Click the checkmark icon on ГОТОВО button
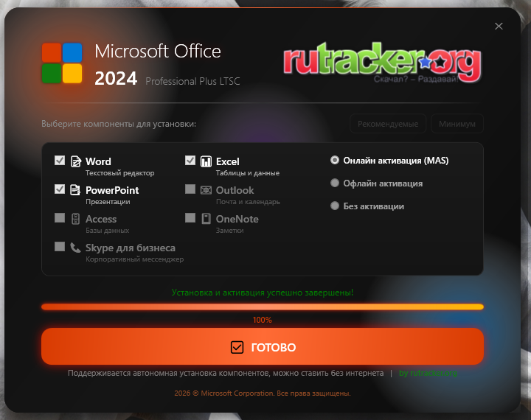 [x=237, y=347]
